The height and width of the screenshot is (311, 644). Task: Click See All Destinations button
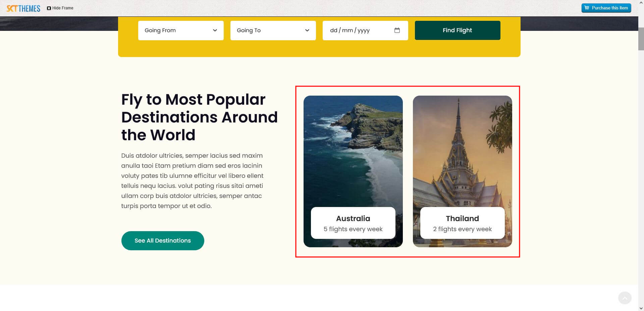tap(163, 241)
